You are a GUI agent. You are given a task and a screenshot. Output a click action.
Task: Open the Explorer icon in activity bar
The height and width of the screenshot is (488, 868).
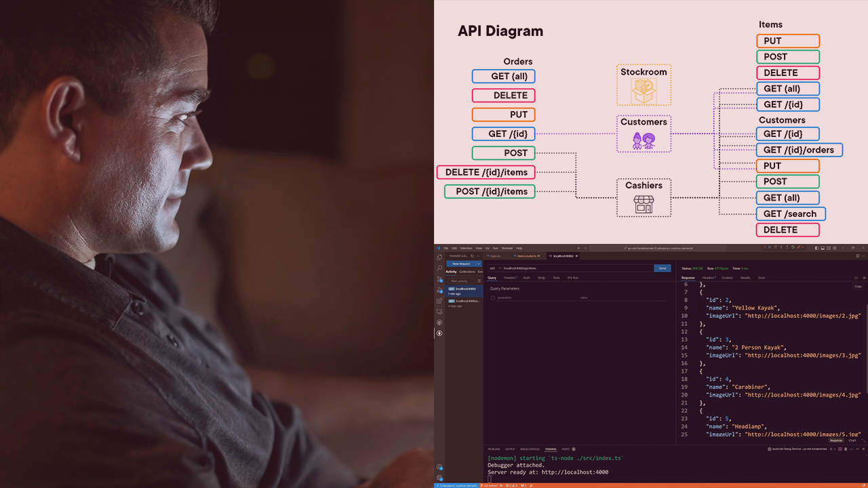point(439,258)
